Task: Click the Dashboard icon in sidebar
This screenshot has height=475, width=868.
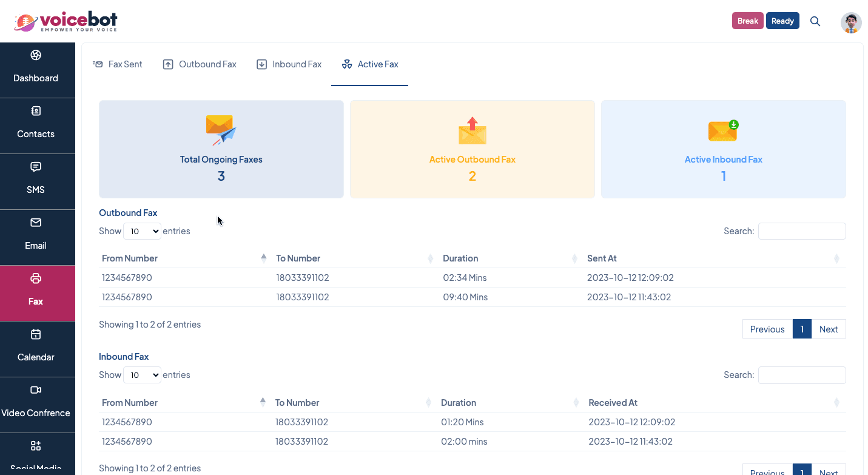Action: [x=36, y=56]
